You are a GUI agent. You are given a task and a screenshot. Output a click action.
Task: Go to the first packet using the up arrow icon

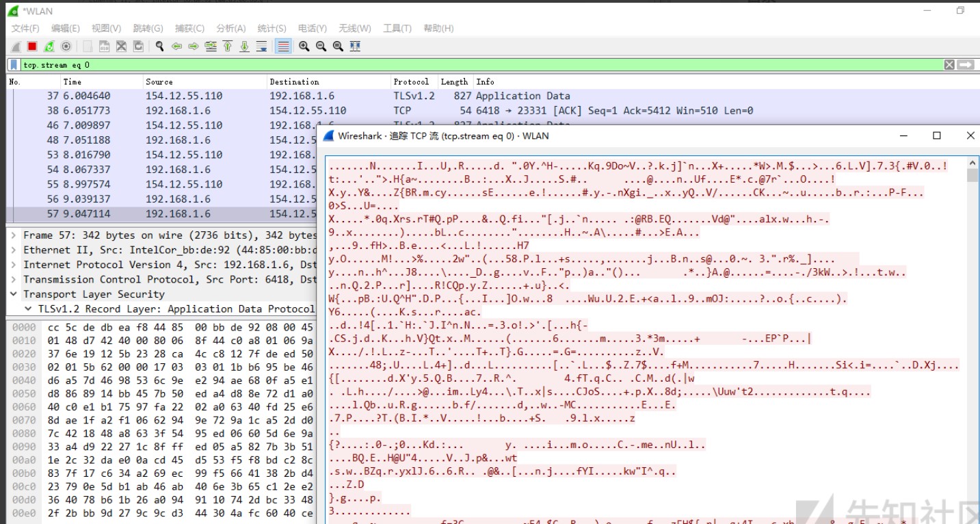(228, 46)
